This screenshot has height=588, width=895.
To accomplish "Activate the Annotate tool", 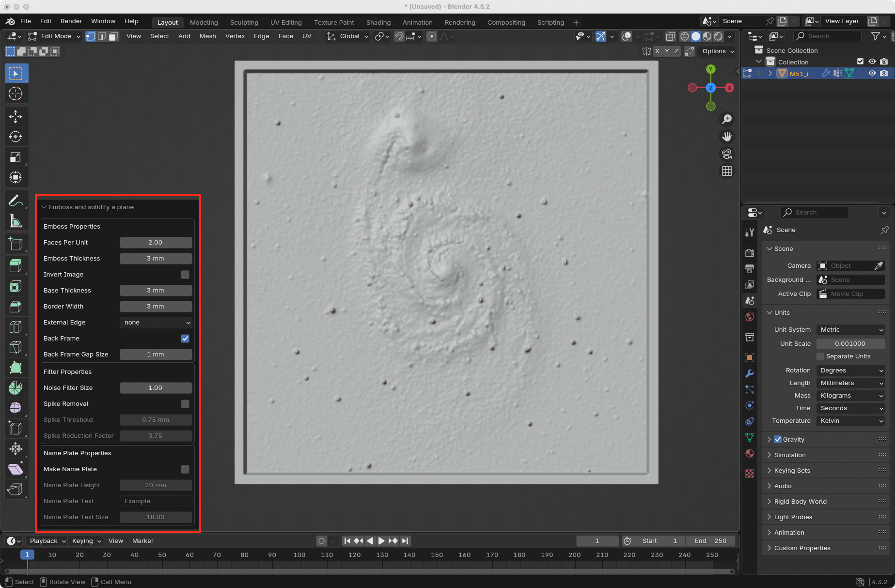I will (16, 200).
